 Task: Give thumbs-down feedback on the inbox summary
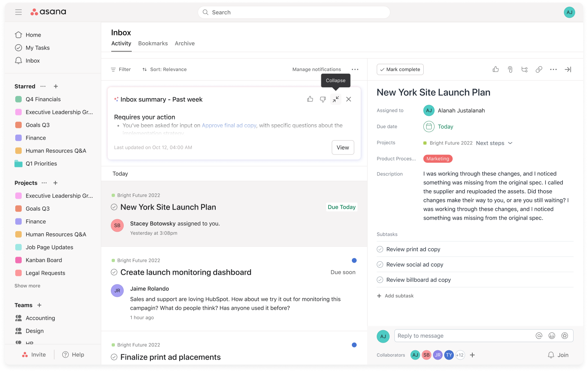(323, 99)
